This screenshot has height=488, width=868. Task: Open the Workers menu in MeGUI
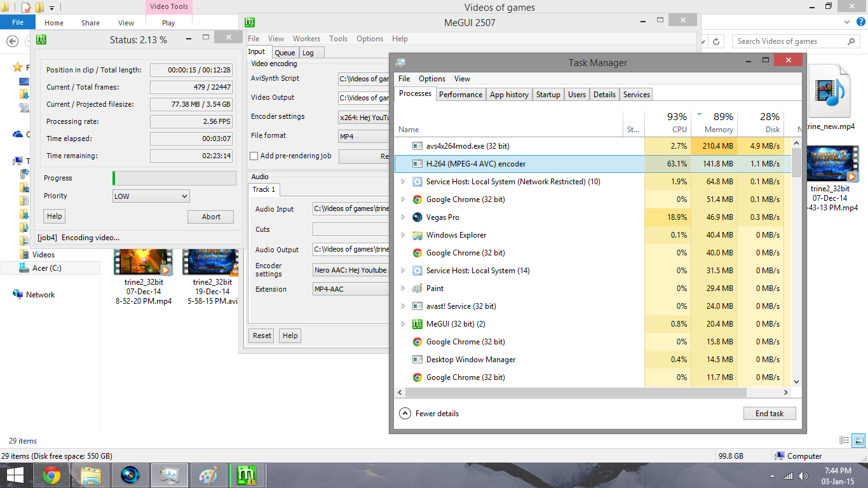click(306, 39)
